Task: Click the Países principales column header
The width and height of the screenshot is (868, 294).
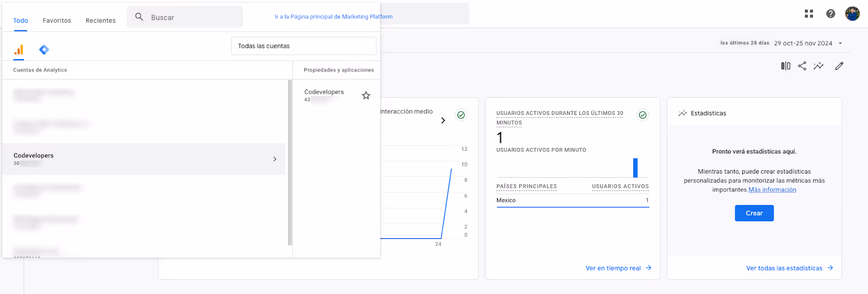Action: [527, 187]
